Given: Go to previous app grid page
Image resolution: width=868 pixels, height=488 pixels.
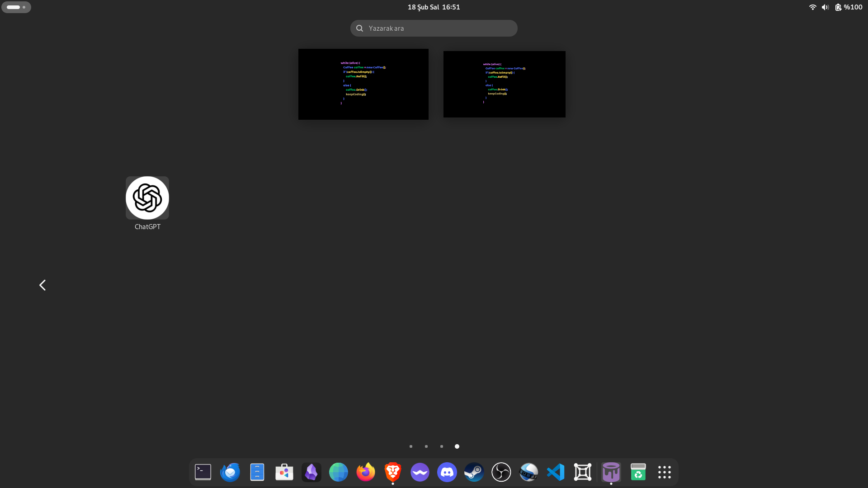Looking at the screenshot, I should pos(42,285).
